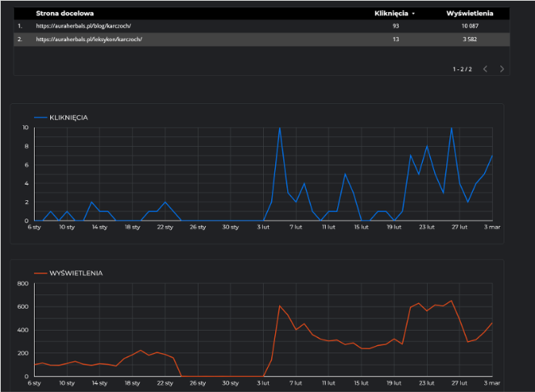Toggle the KLIKNIĘCIA series legend label
The image size is (535, 392).
pyautogui.click(x=69, y=118)
